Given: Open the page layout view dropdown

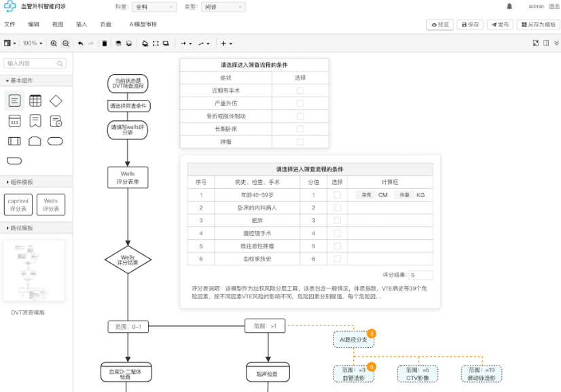Looking at the screenshot, I should (10, 43).
